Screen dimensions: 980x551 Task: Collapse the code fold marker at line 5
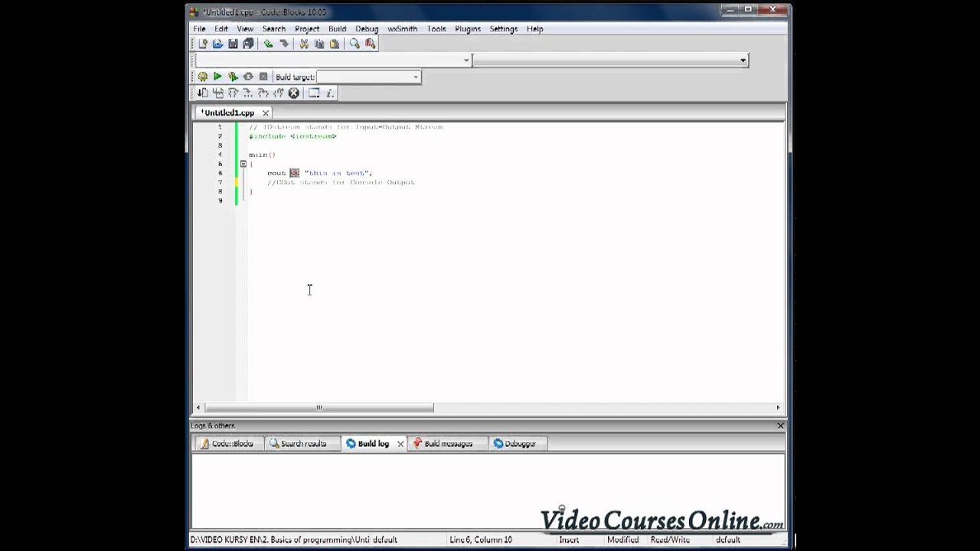(243, 164)
